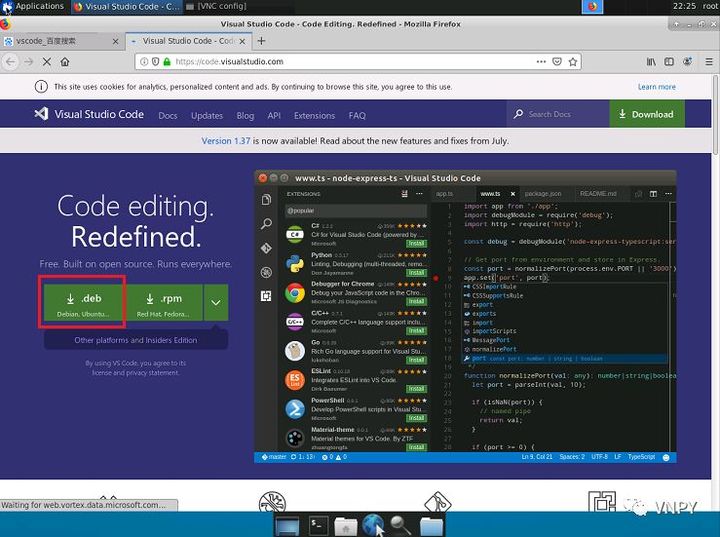The image size is (720, 537).
Task: Show sidebars icon in Firefox toolbar
Action: 669,62
